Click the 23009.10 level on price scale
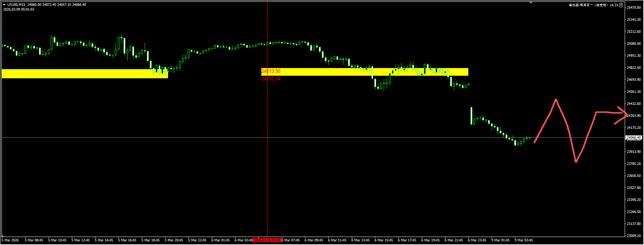Viewport: 644px width, 245px height. 633,236
